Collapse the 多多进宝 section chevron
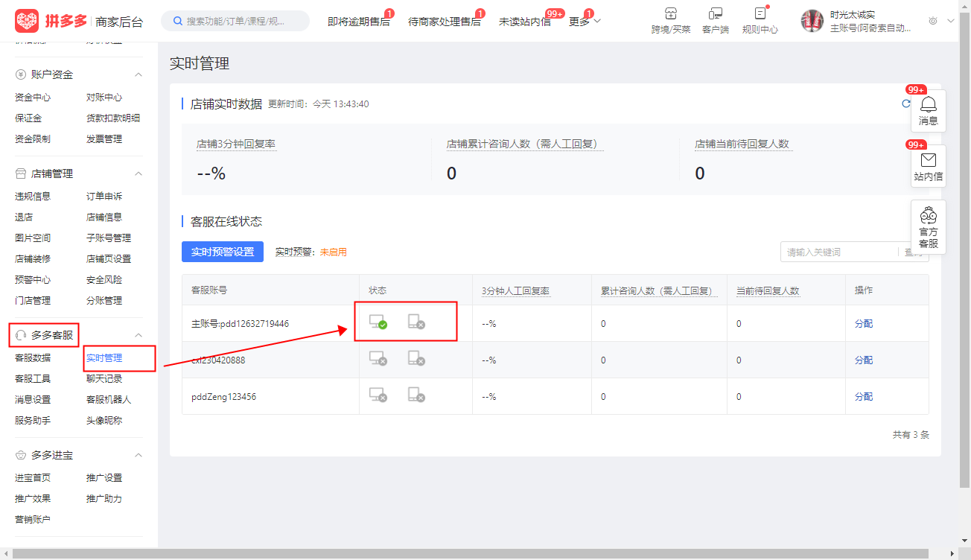The height and width of the screenshot is (560, 971). click(x=138, y=455)
